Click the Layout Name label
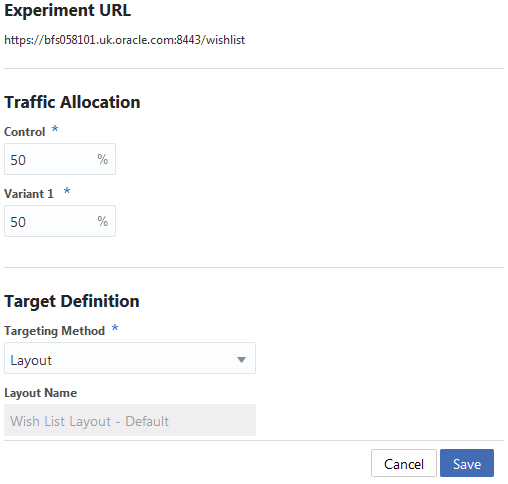The image size is (508, 484). 40,393
